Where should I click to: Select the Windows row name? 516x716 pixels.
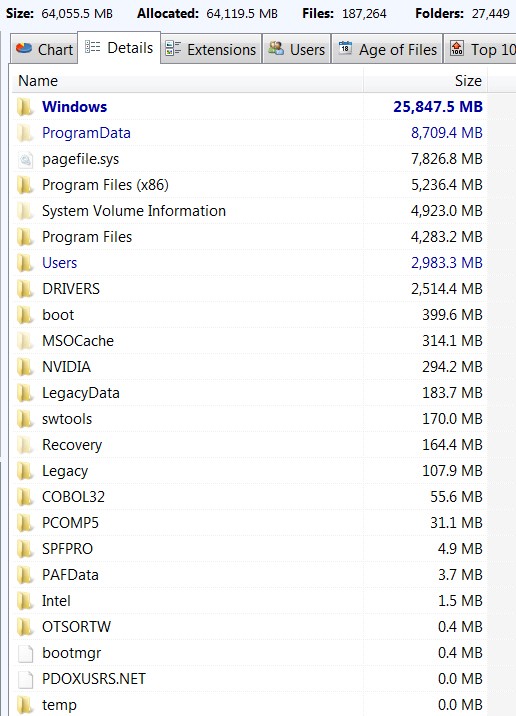pyautogui.click(x=74, y=107)
